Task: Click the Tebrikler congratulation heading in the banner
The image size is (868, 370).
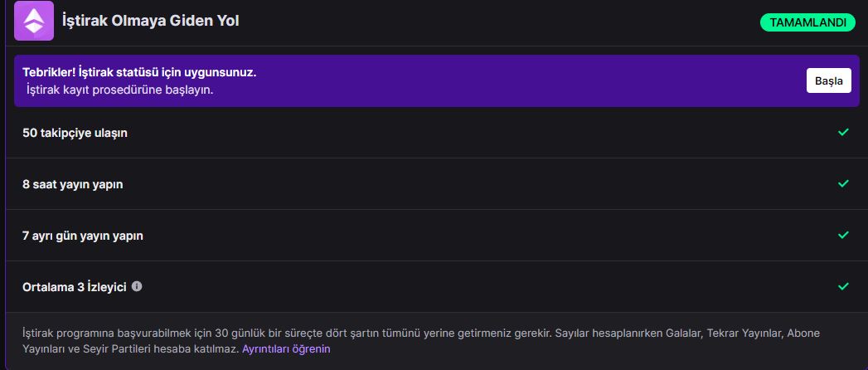Action: coord(139,72)
